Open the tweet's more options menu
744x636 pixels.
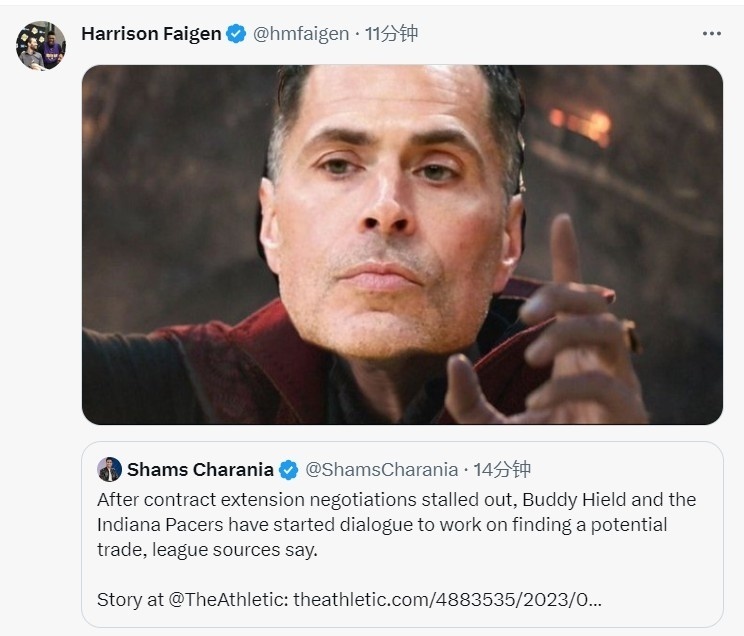[711, 33]
